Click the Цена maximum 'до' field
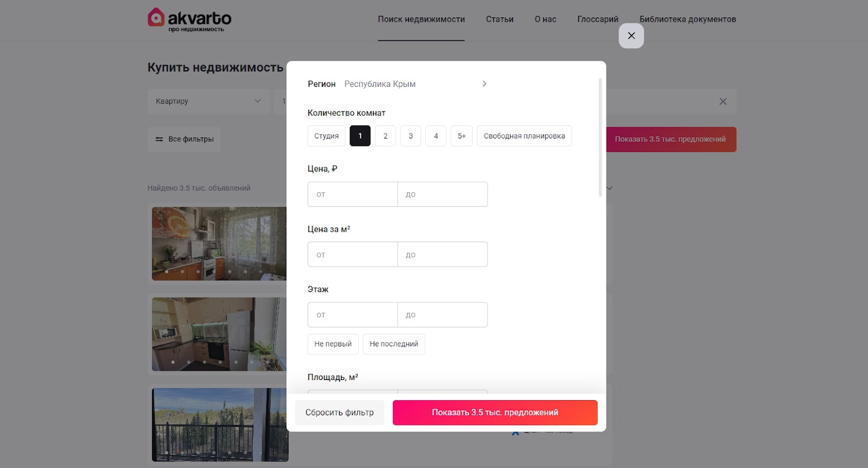The image size is (868, 468). pos(443,194)
